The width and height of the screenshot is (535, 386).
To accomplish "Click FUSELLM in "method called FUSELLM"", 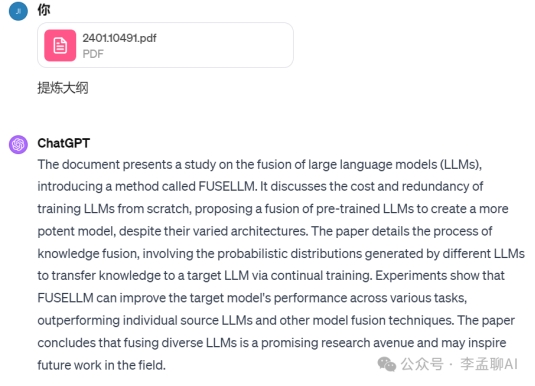I will (x=227, y=187).
